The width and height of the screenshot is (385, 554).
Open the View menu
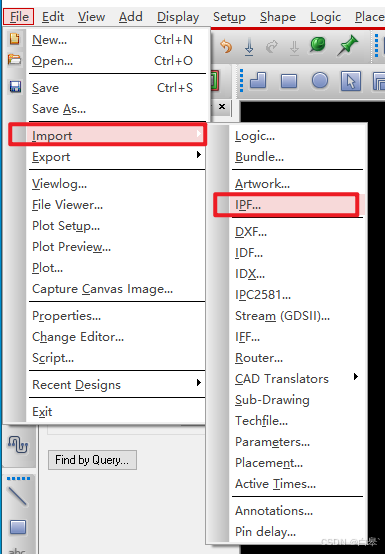91,17
